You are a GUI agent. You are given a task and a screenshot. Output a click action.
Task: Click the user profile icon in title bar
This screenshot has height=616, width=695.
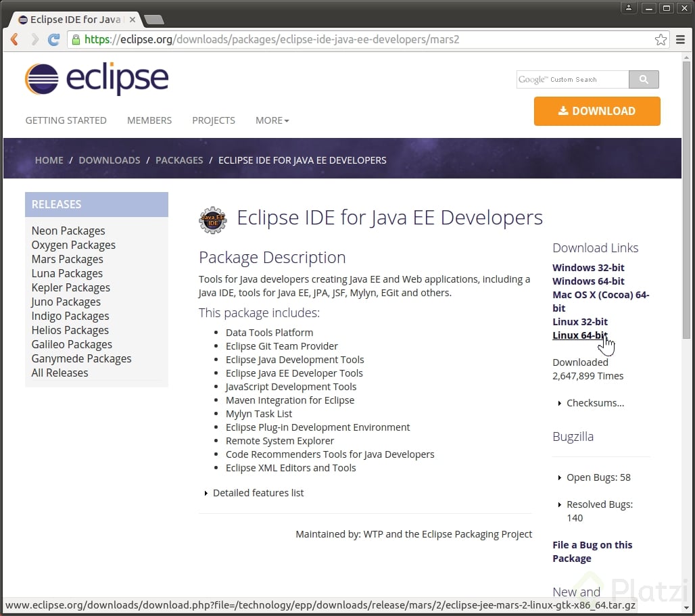point(629,8)
